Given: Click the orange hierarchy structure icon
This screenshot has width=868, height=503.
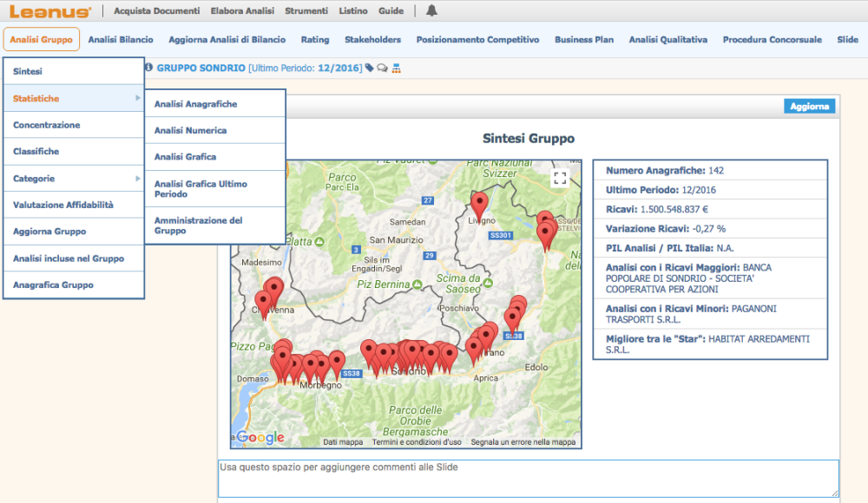Looking at the screenshot, I should [397, 68].
